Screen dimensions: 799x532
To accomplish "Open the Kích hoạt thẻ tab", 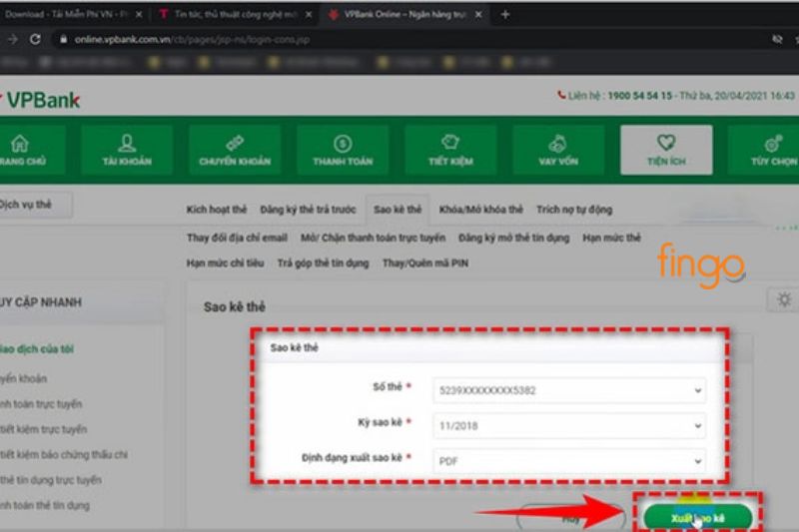I will (x=216, y=210).
